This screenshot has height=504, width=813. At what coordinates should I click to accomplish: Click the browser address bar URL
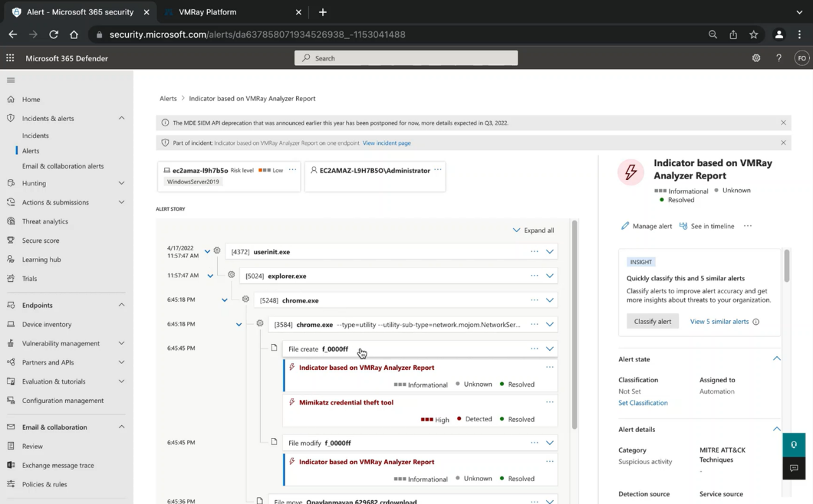[x=258, y=35]
